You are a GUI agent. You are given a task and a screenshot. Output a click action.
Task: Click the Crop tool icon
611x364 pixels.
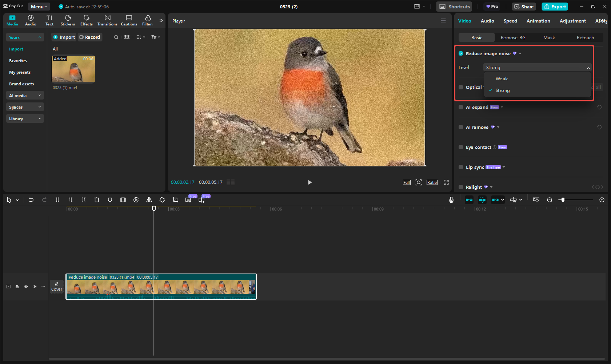(x=175, y=200)
